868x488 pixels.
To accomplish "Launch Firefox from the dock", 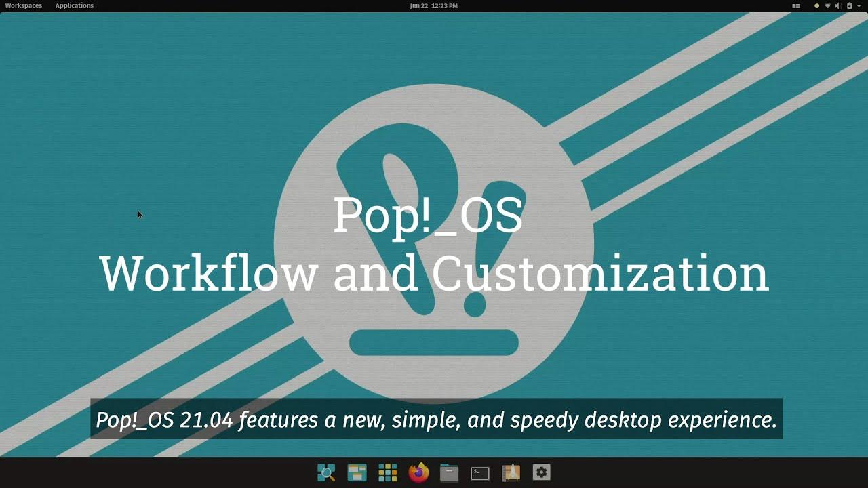I will pos(418,472).
